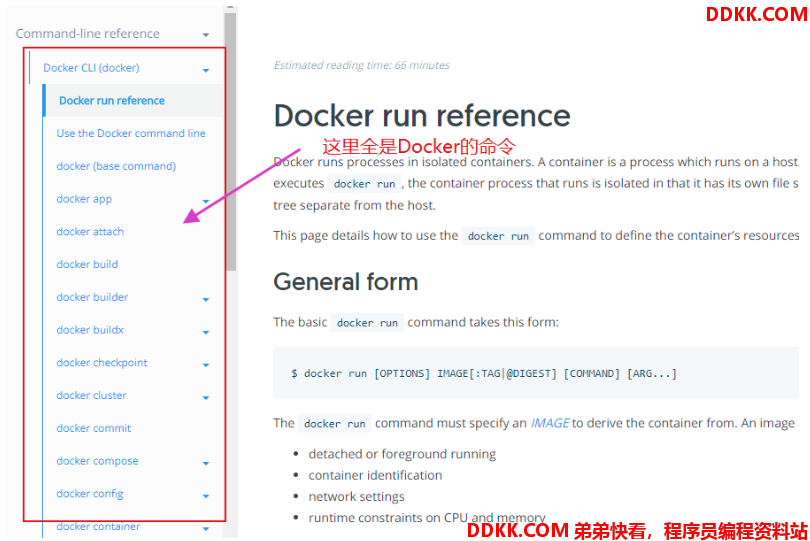Expand the docker checkpoint submenu arrow
This screenshot has width=810, height=541.
click(206, 365)
